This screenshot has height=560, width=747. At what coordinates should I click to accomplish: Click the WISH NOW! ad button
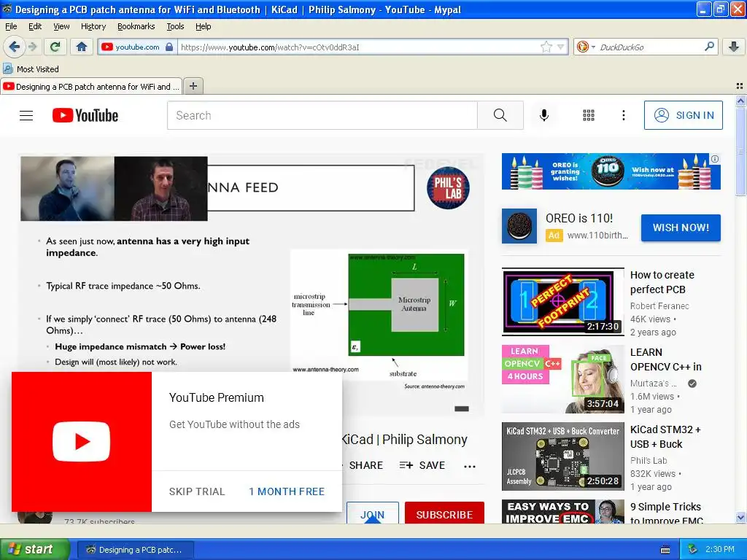coord(681,227)
